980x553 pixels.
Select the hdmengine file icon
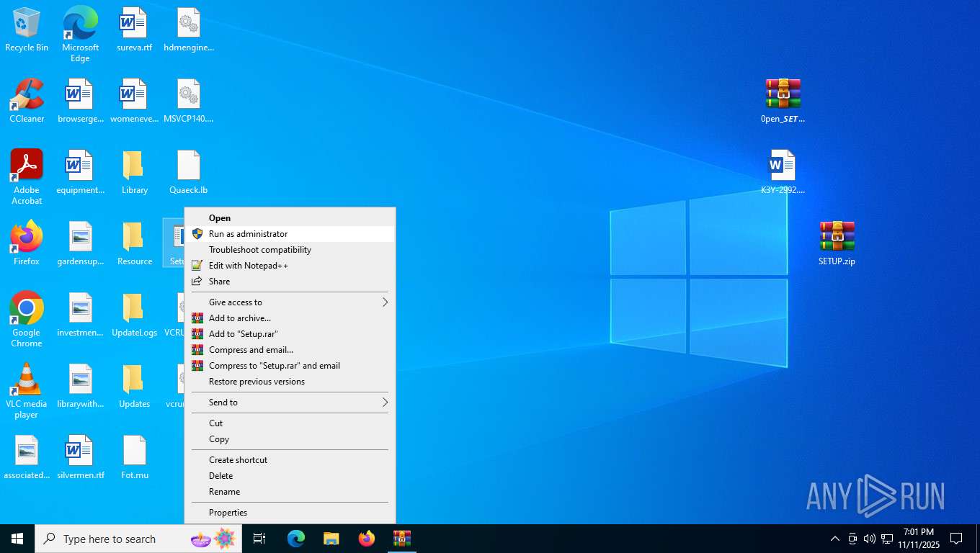(x=189, y=30)
